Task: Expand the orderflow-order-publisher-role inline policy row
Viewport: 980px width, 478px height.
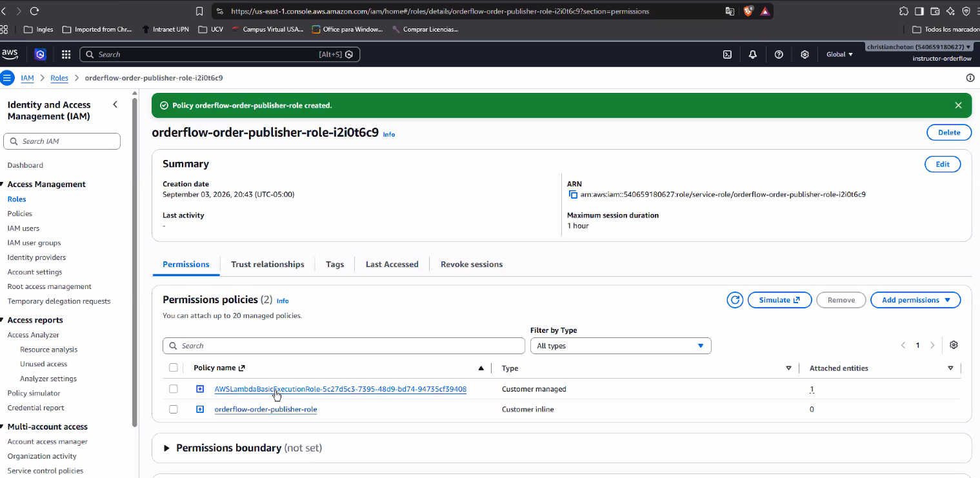Action: pyautogui.click(x=200, y=409)
